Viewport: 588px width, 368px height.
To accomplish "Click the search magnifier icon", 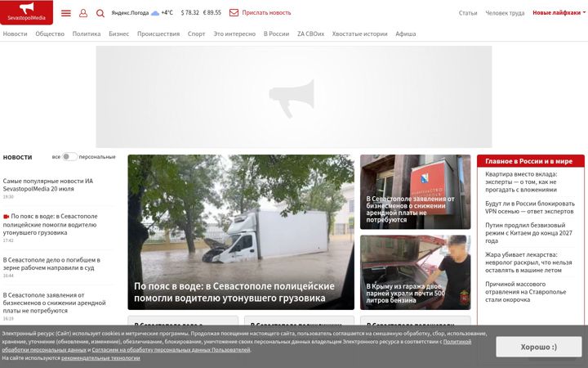I will pyautogui.click(x=100, y=13).
